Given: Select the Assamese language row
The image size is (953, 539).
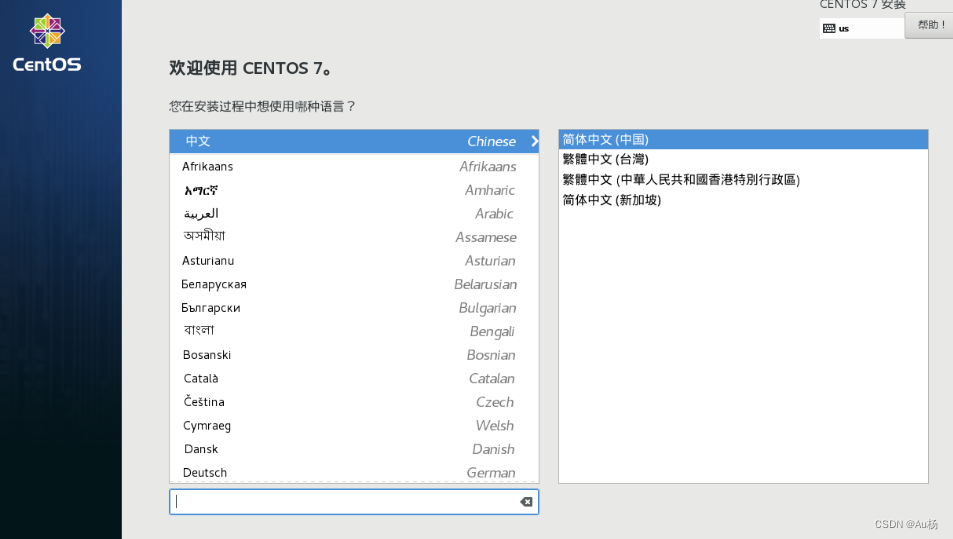Looking at the screenshot, I should 354,237.
